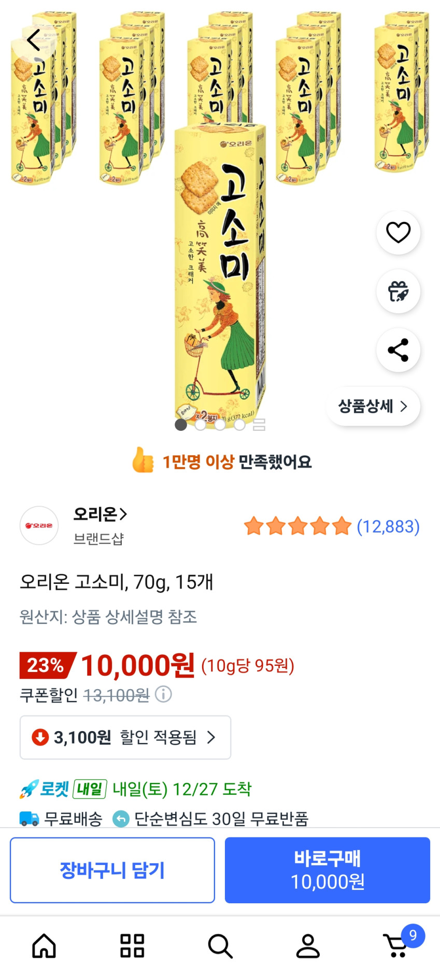Image resolution: width=440 pixels, height=980 pixels.
Task: Open the 오리온 brand shop link
Action: 100,514
